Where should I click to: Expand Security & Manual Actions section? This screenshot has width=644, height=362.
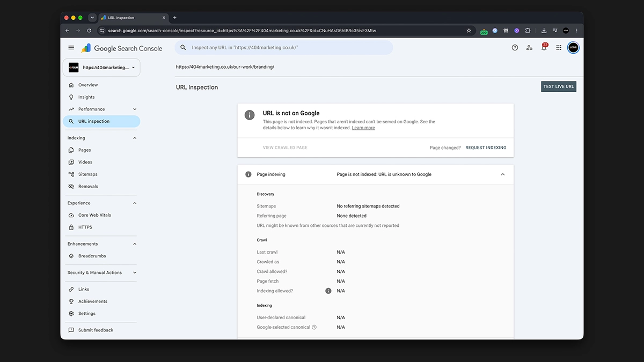pyautogui.click(x=135, y=272)
